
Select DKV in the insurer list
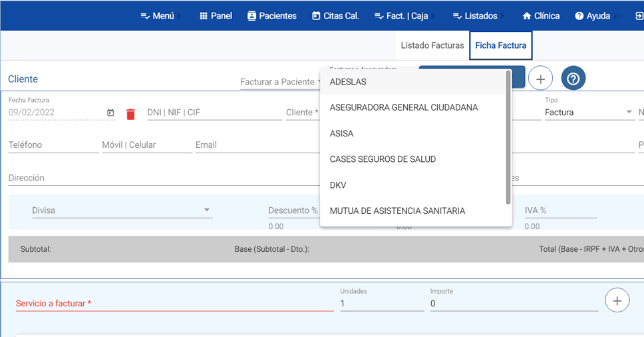[x=338, y=185]
